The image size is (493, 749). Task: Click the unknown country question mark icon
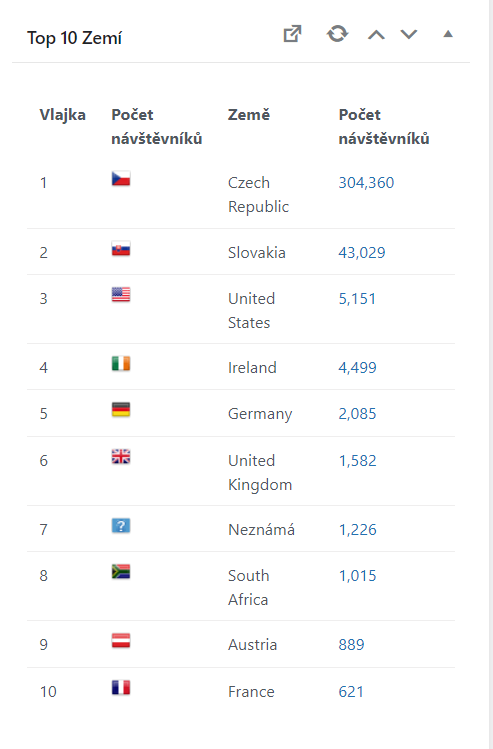[121, 526]
